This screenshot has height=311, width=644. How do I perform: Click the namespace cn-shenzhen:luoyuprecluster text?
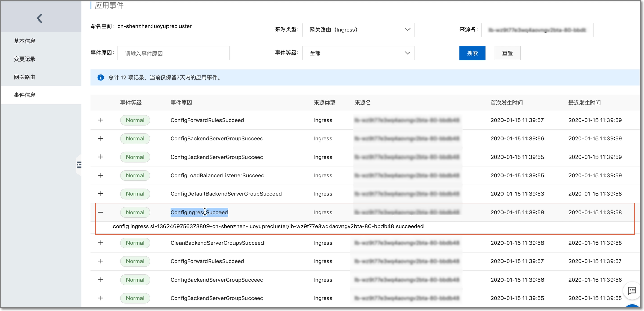tap(155, 26)
